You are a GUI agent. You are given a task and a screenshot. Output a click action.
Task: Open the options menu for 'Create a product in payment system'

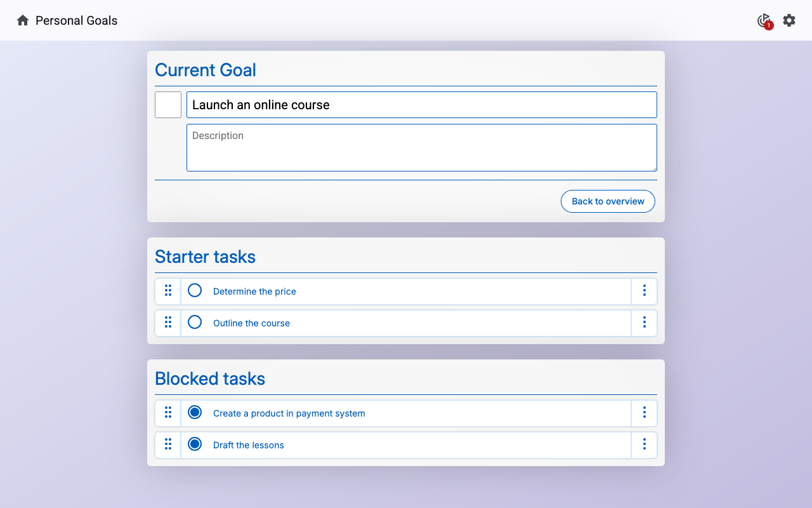pos(644,413)
